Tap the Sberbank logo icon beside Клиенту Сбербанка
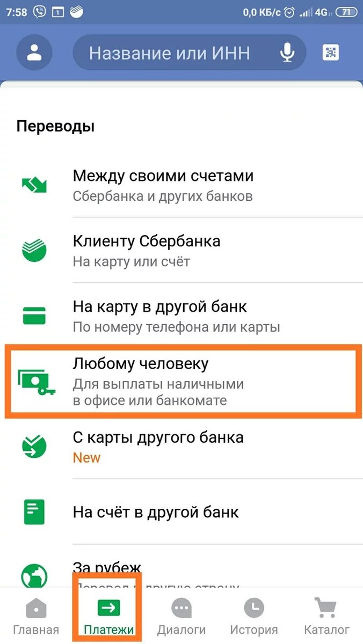This screenshot has width=363, height=644. click(x=34, y=250)
